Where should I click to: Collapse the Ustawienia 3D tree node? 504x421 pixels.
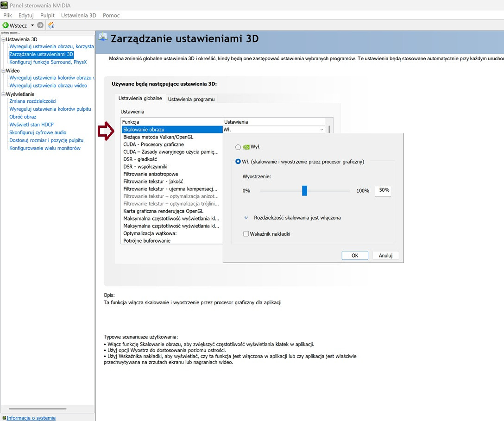tap(4, 39)
